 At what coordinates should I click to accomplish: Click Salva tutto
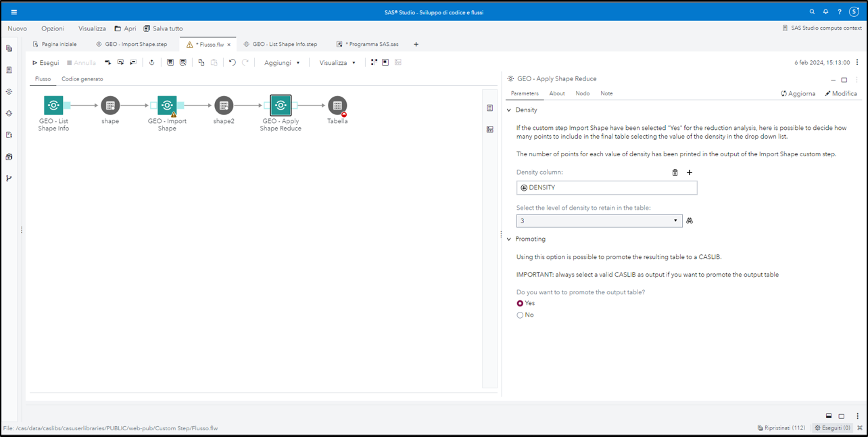[x=163, y=28]
